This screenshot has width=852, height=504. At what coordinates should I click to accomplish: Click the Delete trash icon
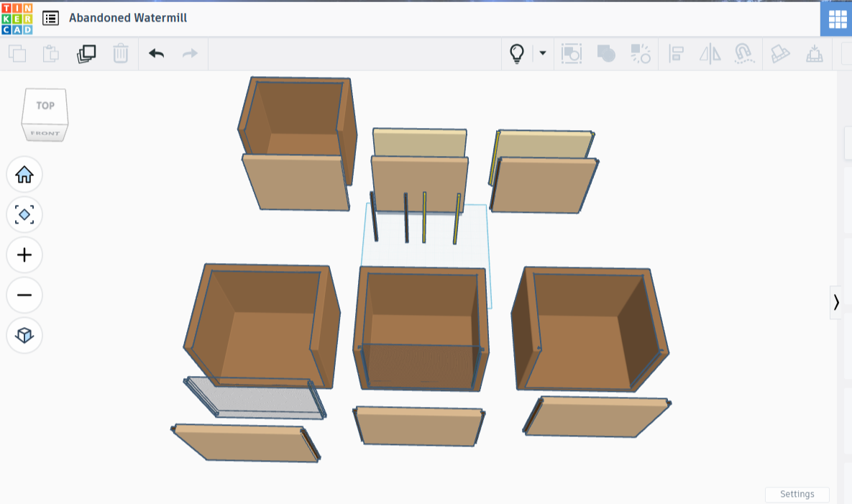point(121,53)
